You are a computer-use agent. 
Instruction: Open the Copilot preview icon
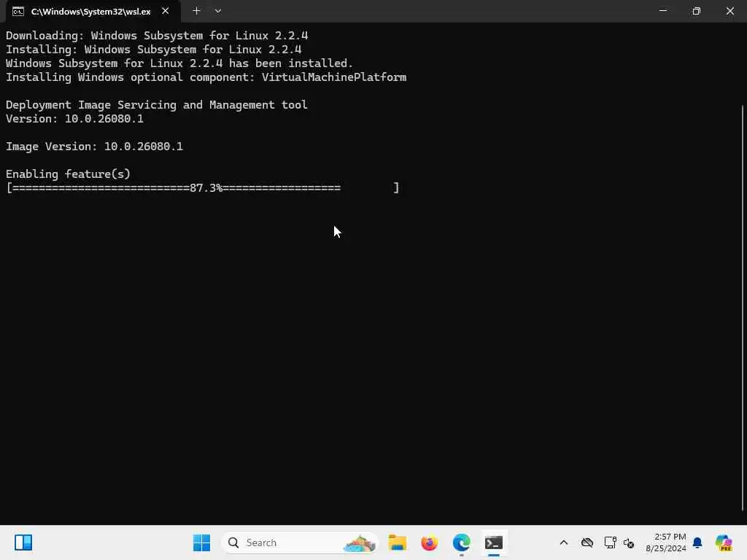click(724, 542)
